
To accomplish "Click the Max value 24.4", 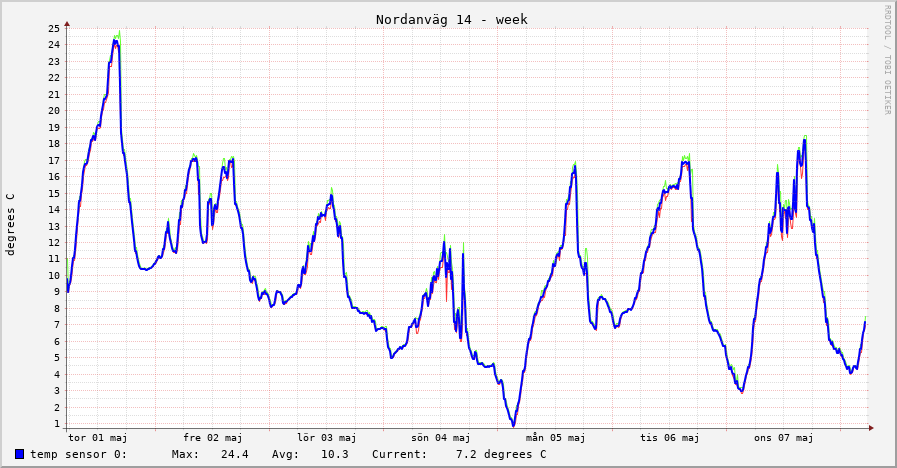I will [235, 454].
